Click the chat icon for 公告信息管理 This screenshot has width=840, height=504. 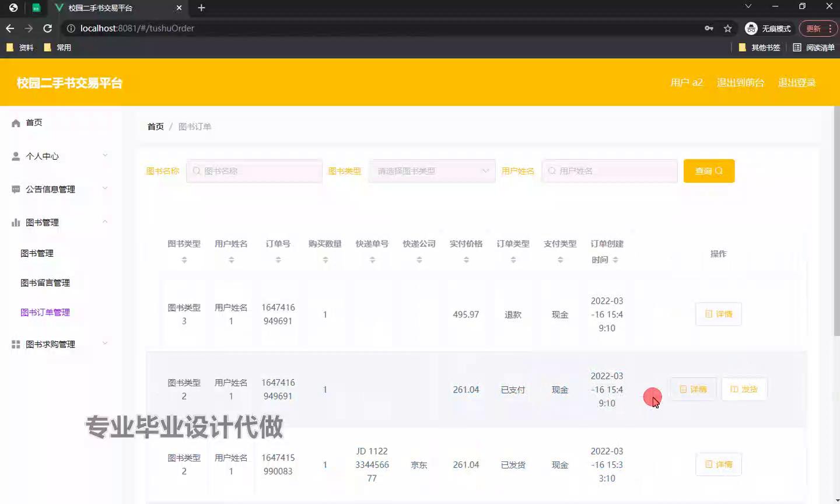16,190
